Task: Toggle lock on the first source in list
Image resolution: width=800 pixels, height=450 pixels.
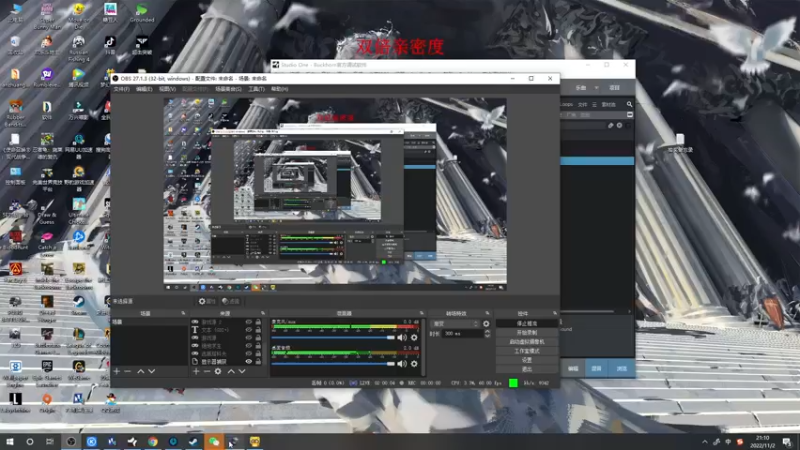Action: tap(258, 323)
